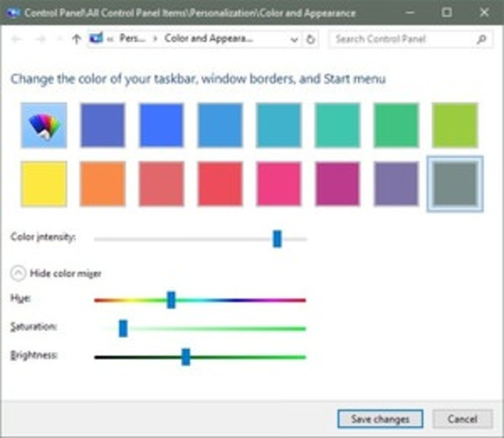
Task: Click the search magnifier icon
Action: (x=481, y=39)
